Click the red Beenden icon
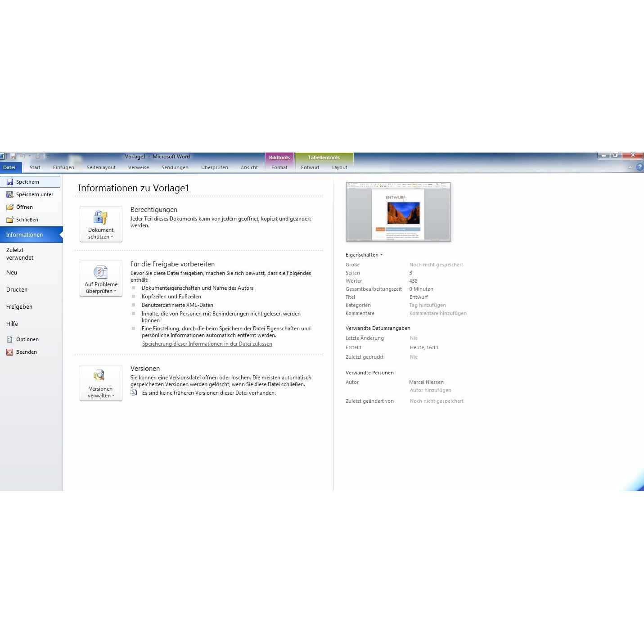The height and width of the screenshot is (644, 644). click(9, 352)
